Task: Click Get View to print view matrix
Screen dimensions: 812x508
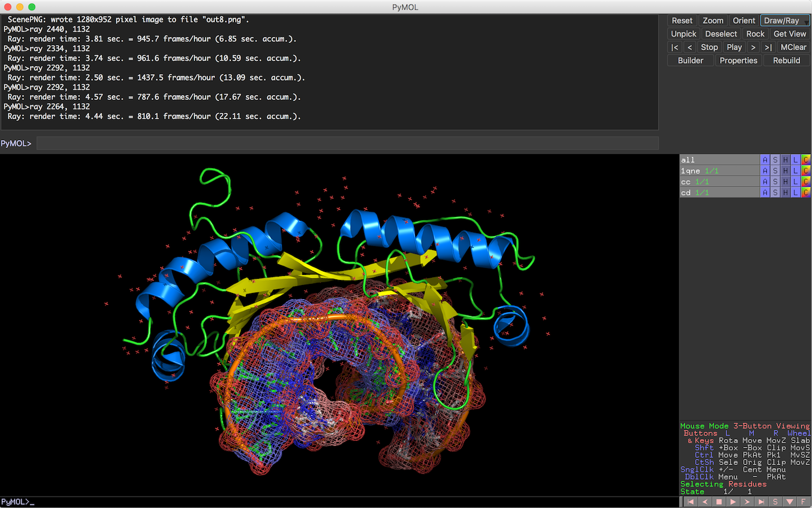Action: coord(789,33)
